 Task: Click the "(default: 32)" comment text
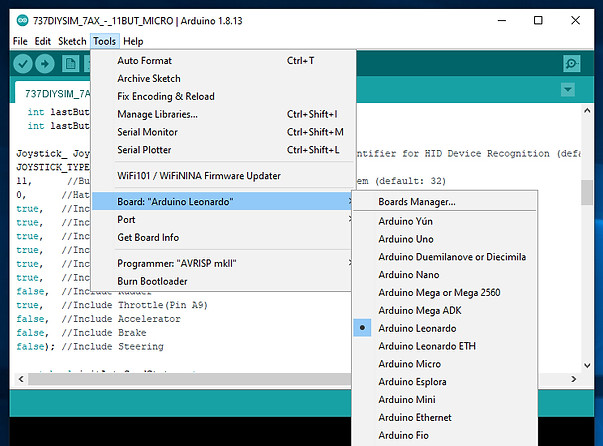coord(410,181)
